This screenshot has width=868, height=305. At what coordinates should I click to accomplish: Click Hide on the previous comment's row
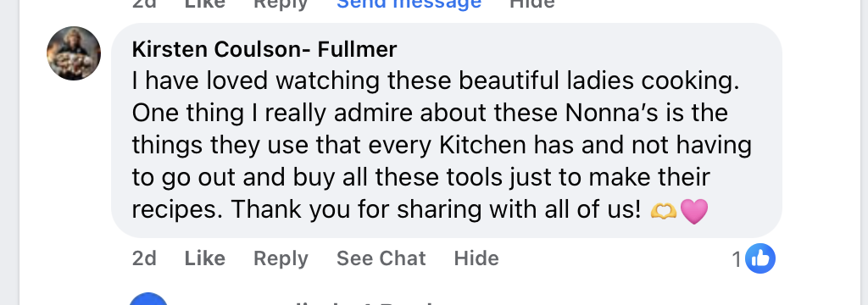click(531, 3)
